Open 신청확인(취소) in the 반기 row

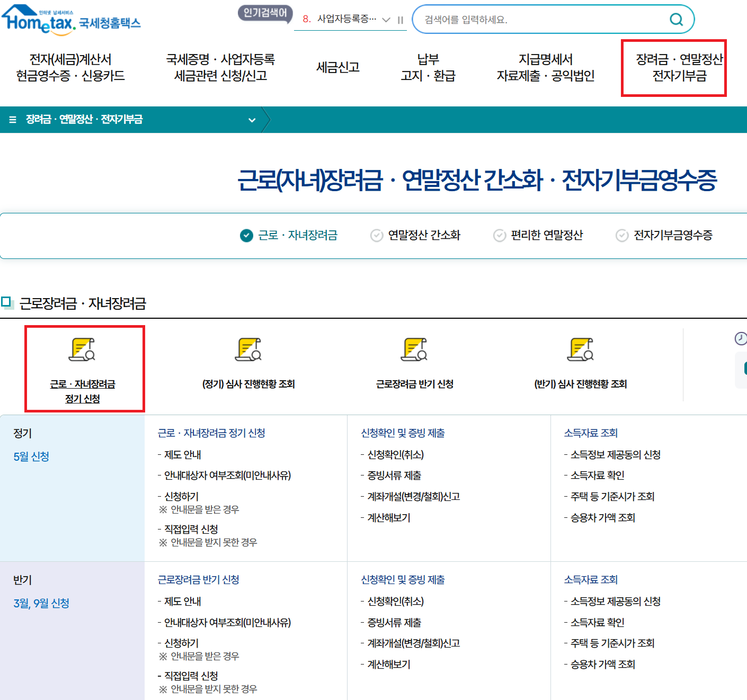(x=396, y=602)
